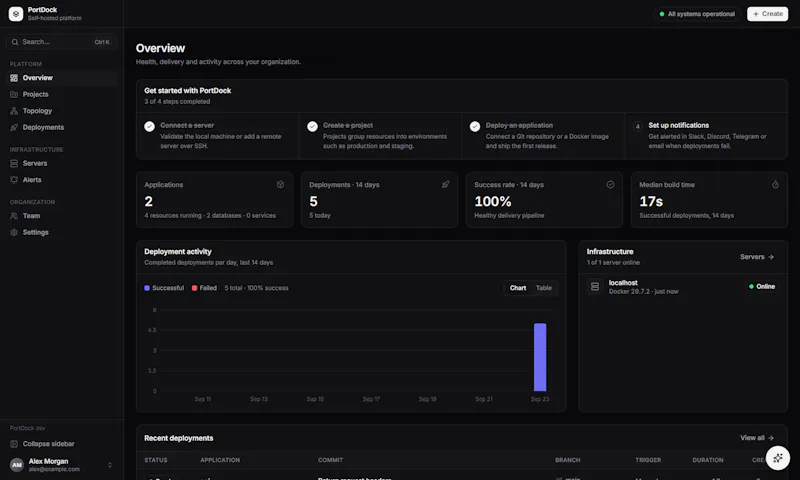This screenshot has width=800, height=480.
Task: Click the rocket icon on Deployments card
Action: click(x=445, y=185)
